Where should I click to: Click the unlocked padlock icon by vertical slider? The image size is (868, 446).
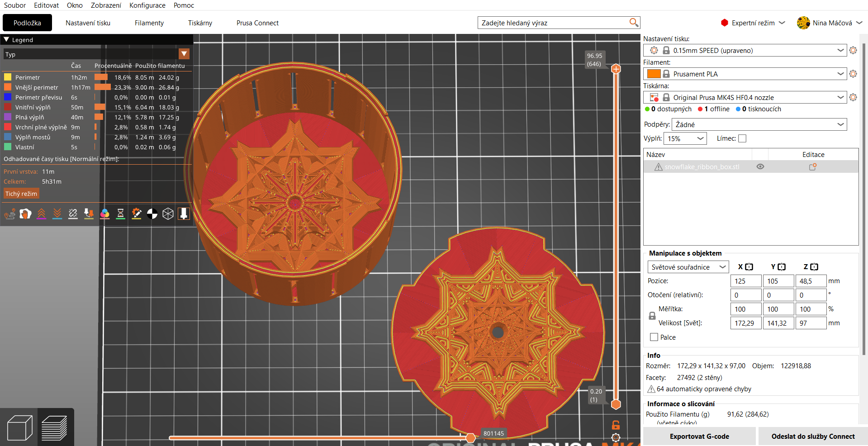616,425
